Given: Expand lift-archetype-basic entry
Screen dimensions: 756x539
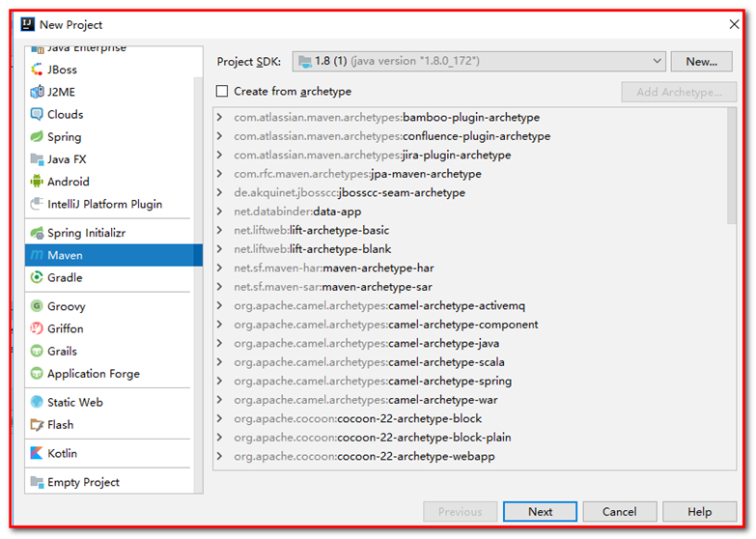Looking at the screenshot, I should click(220, 230).
